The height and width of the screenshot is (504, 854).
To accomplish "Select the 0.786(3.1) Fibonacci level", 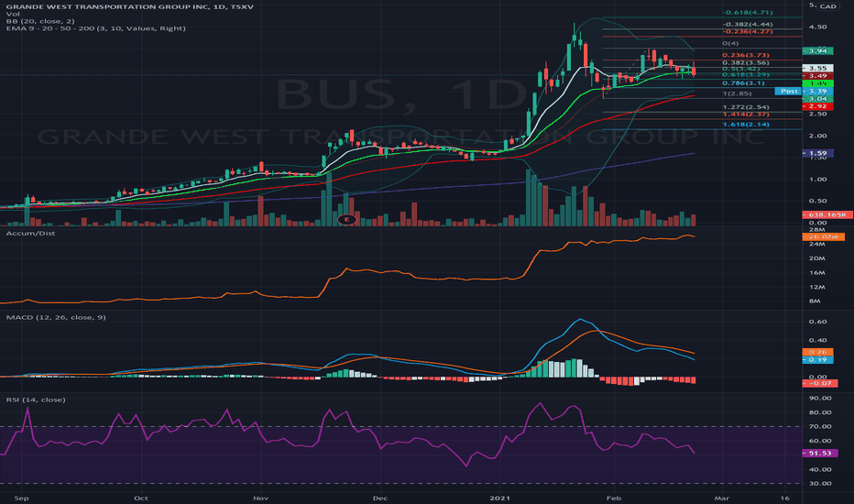I will click(743, 83).
